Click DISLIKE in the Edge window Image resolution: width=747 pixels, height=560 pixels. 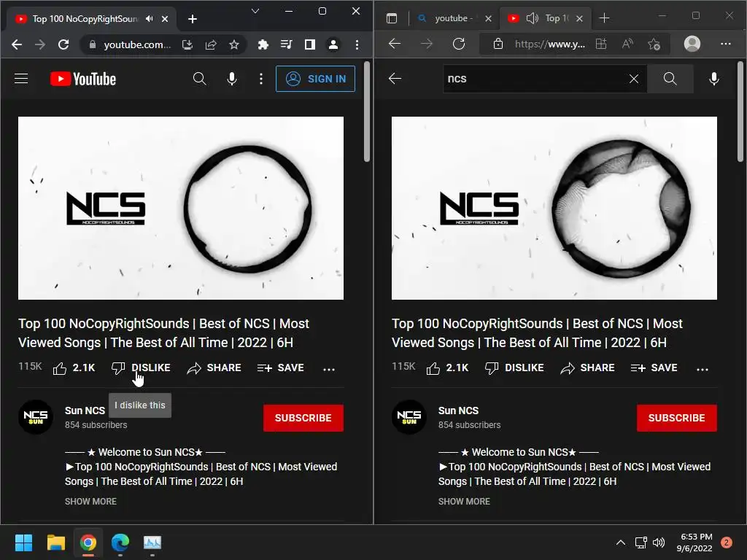[514, 368]
